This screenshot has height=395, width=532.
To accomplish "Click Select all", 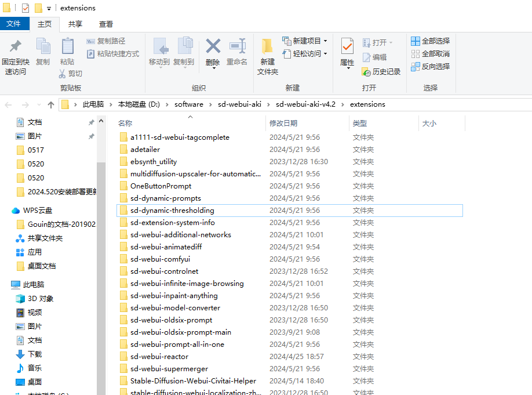I will pyautogui.click(x=430, y=41).
